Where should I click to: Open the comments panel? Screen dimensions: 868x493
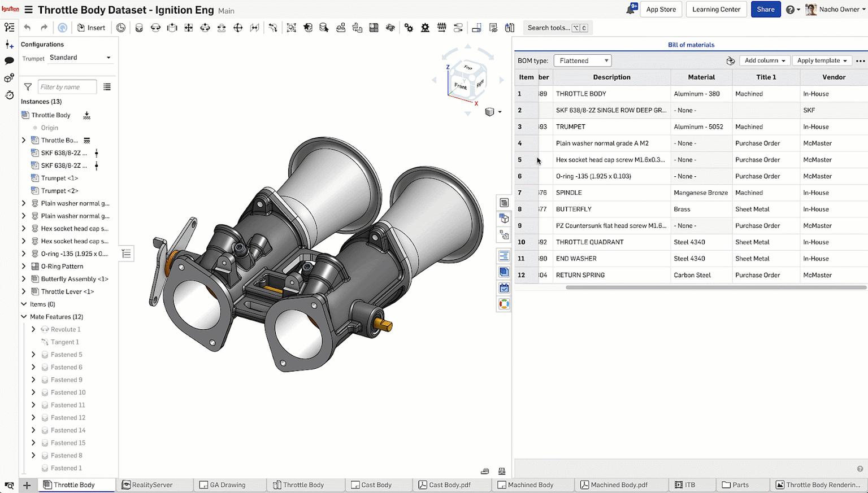point(9,60)
